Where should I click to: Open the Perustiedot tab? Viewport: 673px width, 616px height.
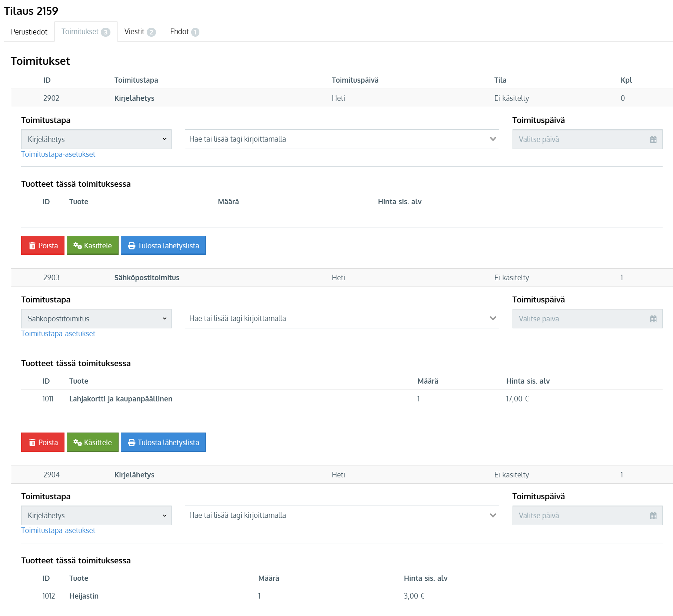(29, 32)
